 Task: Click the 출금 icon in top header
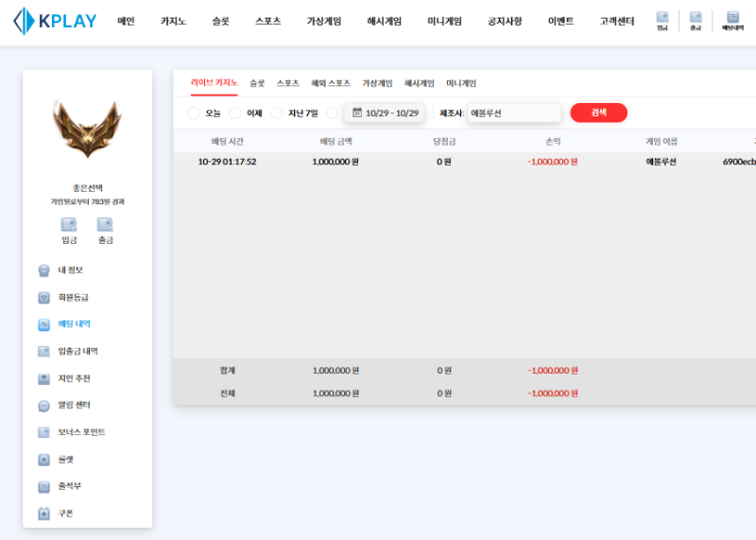click(x=696, y=20)
